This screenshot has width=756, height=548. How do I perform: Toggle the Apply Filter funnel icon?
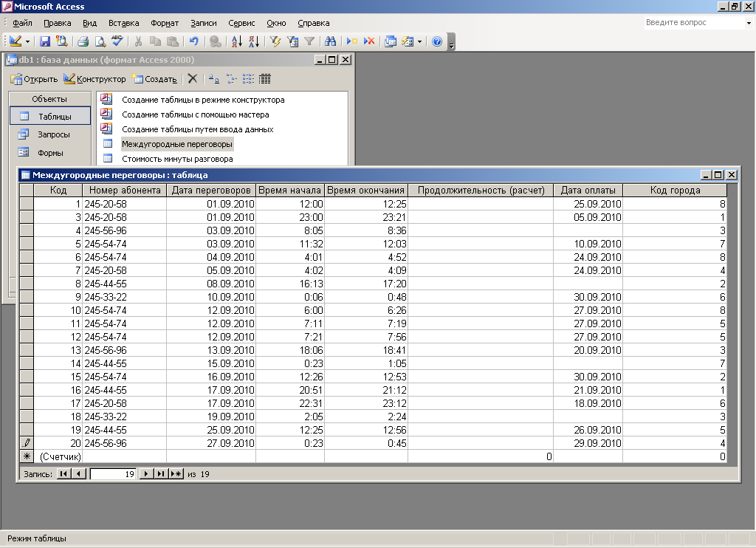[x=309, y=41]
